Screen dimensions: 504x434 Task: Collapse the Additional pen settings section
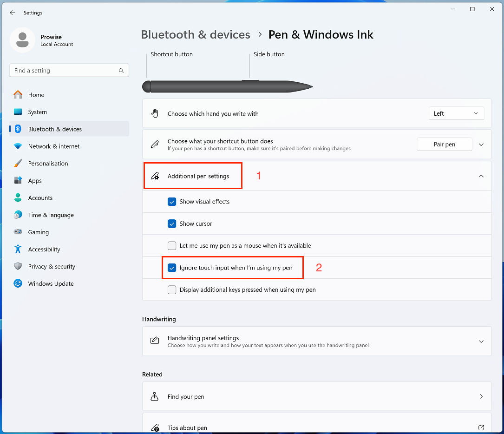481,176
